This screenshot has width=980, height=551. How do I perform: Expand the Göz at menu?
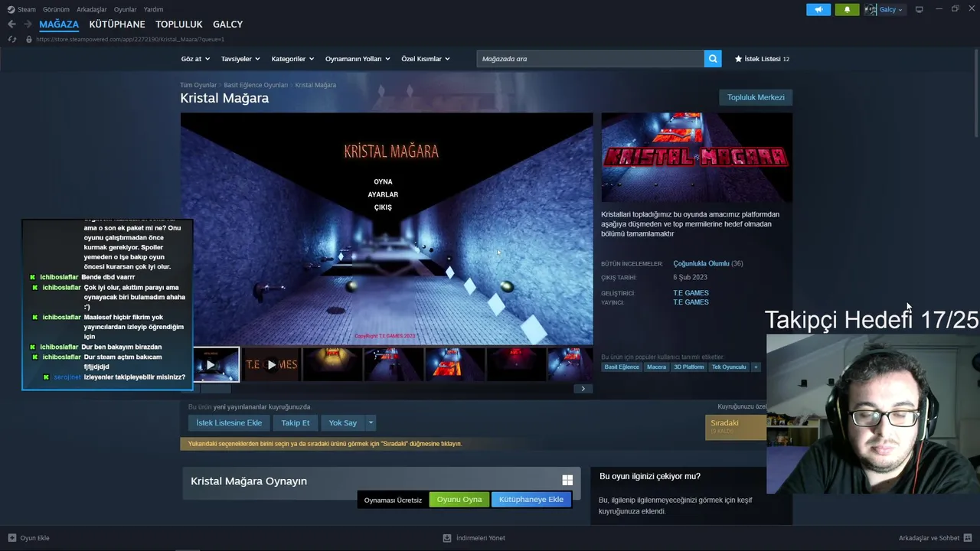[x=196, y=59]
